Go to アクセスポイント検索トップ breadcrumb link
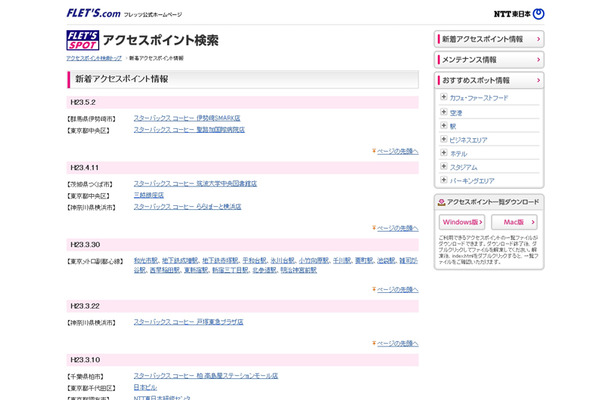Viewport: 610px width, 400px height. click(x=94, y=58)
